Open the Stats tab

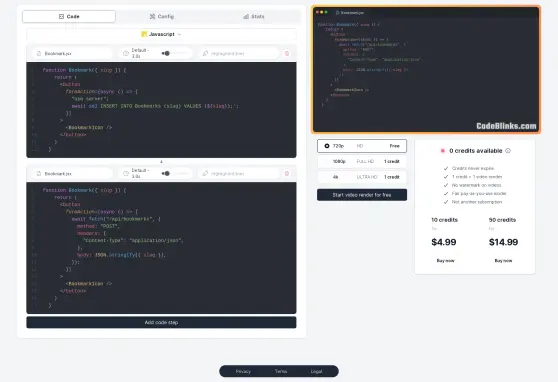point(254,16)
